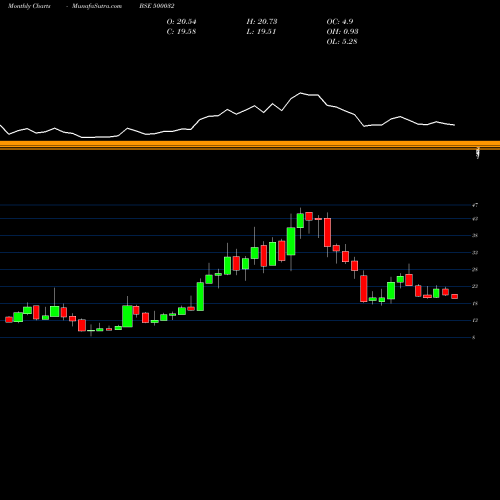Select the 'C: 19.58' close value

pos(181,32)
